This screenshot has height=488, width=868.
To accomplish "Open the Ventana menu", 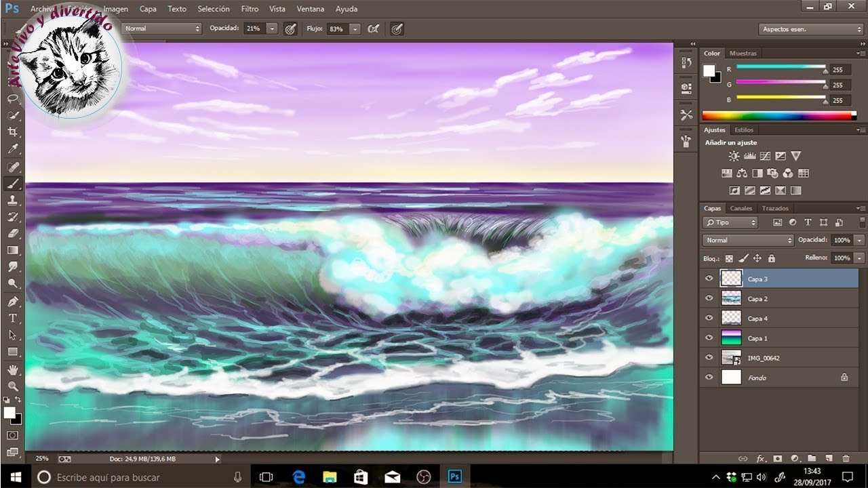I will point(310,9).
